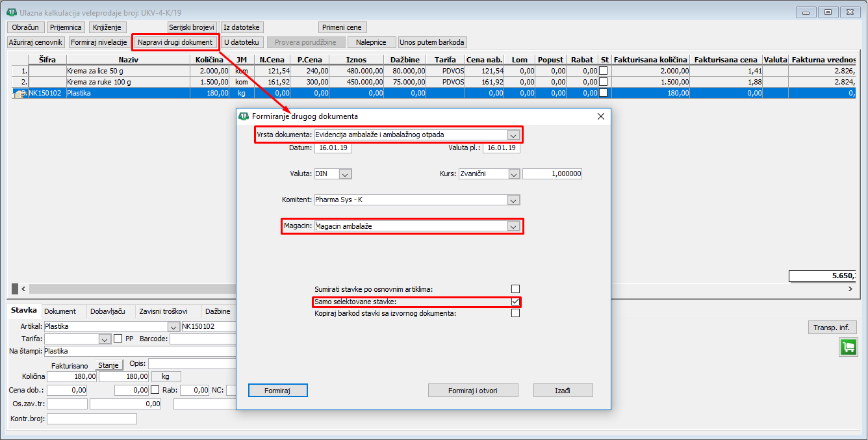This screenshot has height=440, width=868.
Task: Switch to the Dokument tab
Action: coord(60,311)
